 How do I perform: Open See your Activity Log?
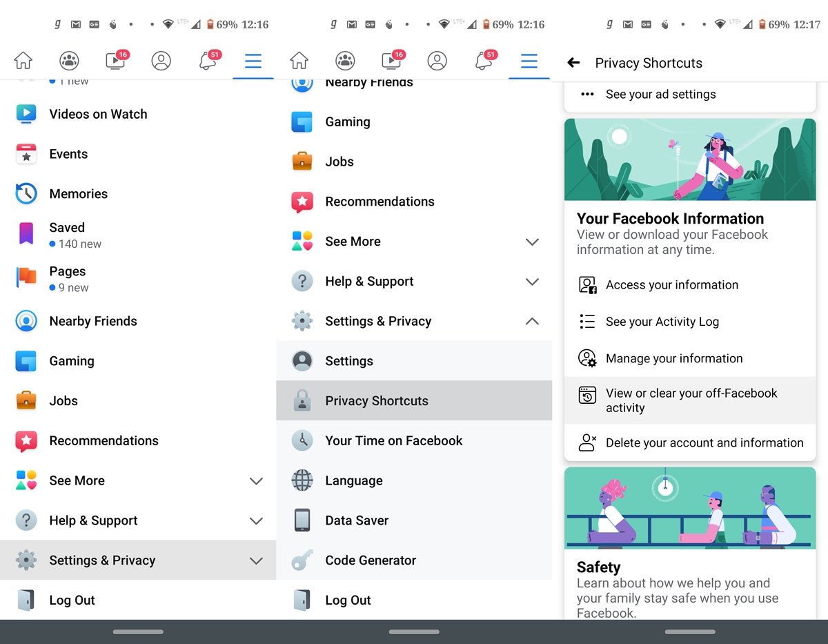[690, 322]
